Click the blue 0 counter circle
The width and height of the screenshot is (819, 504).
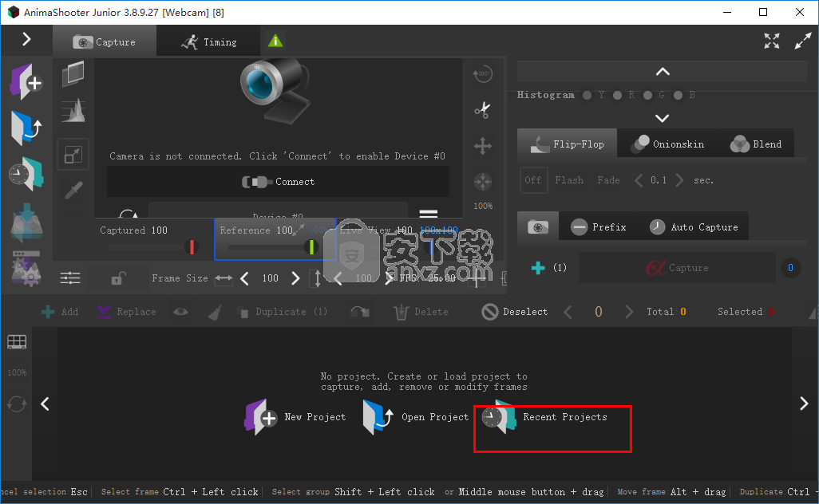pyautogui.click(x=790, y=268)
